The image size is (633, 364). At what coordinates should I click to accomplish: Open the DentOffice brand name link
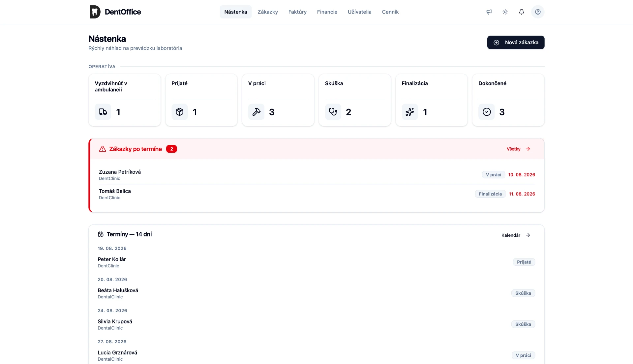(x=123, y=12)
